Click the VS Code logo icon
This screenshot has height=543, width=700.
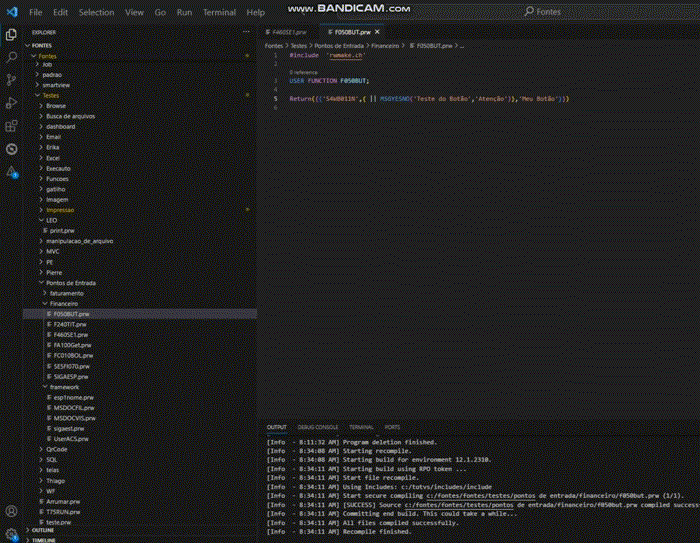click(12, 12)
